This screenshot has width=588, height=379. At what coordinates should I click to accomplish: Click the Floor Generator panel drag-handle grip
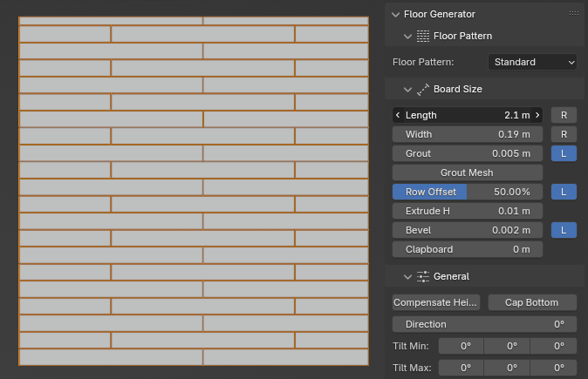pyautogui.click(x=573, y=14)
